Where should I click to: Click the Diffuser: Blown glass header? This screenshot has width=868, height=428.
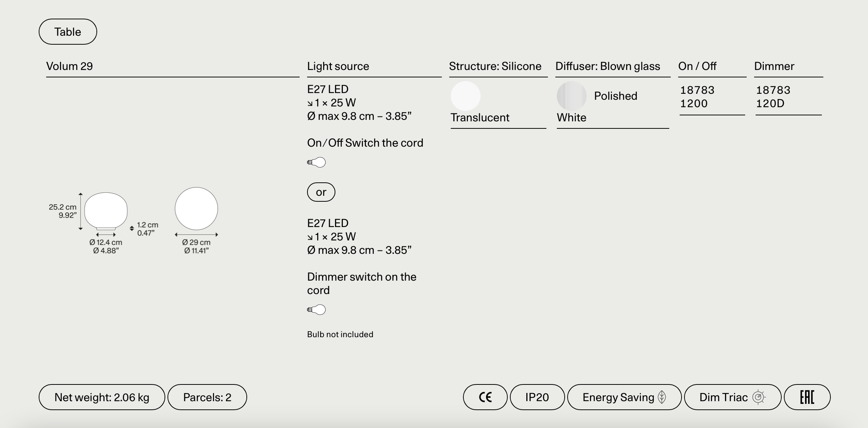pyautogui.click(x=607, y=66)
